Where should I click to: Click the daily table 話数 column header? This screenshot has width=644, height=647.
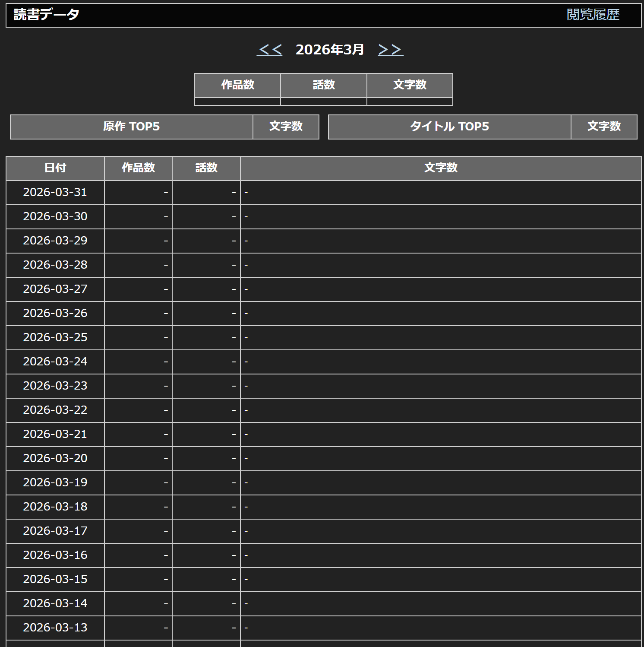tap(206, 168)
